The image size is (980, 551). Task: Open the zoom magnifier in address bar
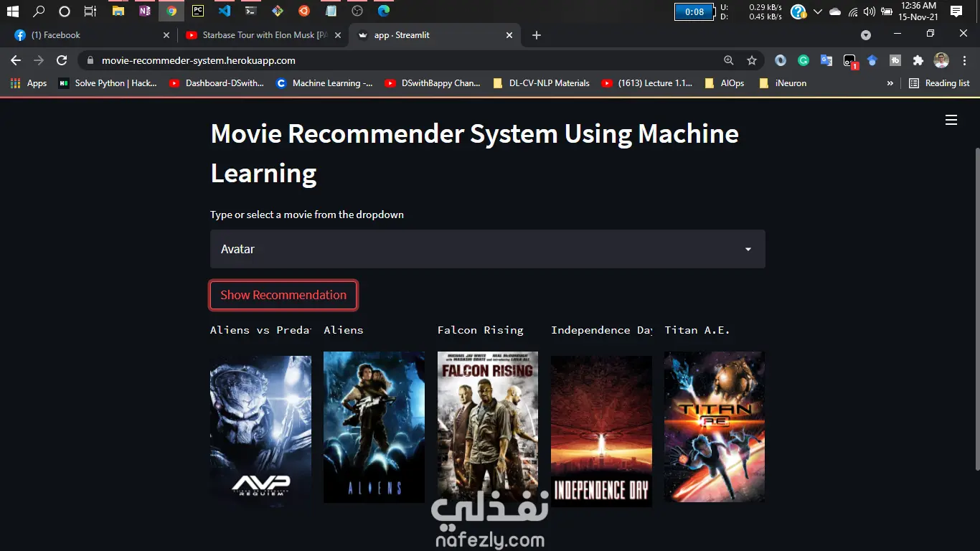click(x=729, y=60)
